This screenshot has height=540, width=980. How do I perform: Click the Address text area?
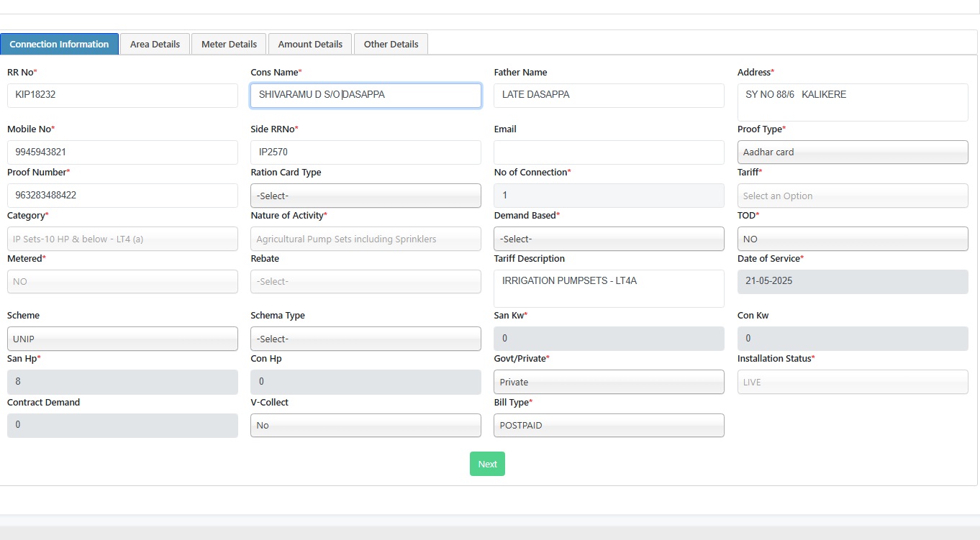coord(852,102)
